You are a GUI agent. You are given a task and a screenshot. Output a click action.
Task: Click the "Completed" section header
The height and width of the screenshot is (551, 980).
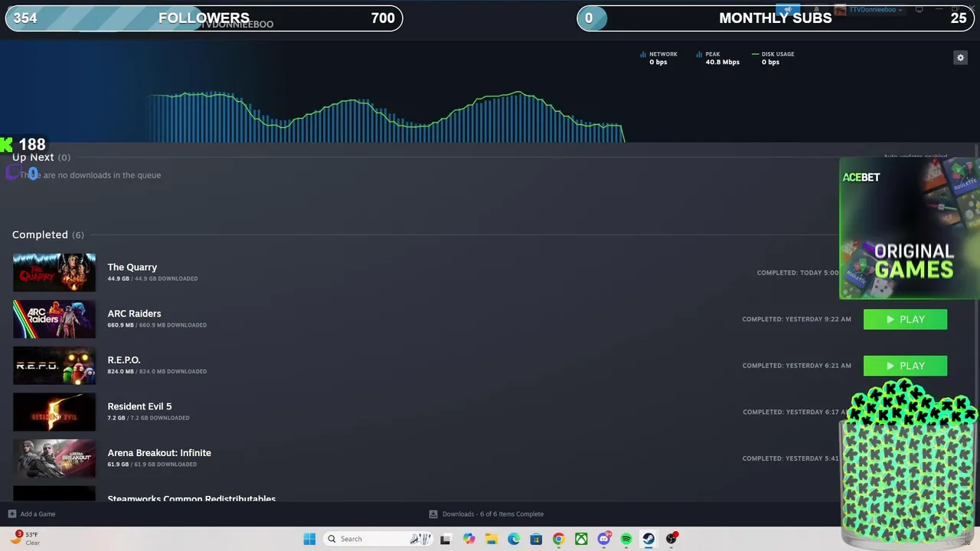47,235
